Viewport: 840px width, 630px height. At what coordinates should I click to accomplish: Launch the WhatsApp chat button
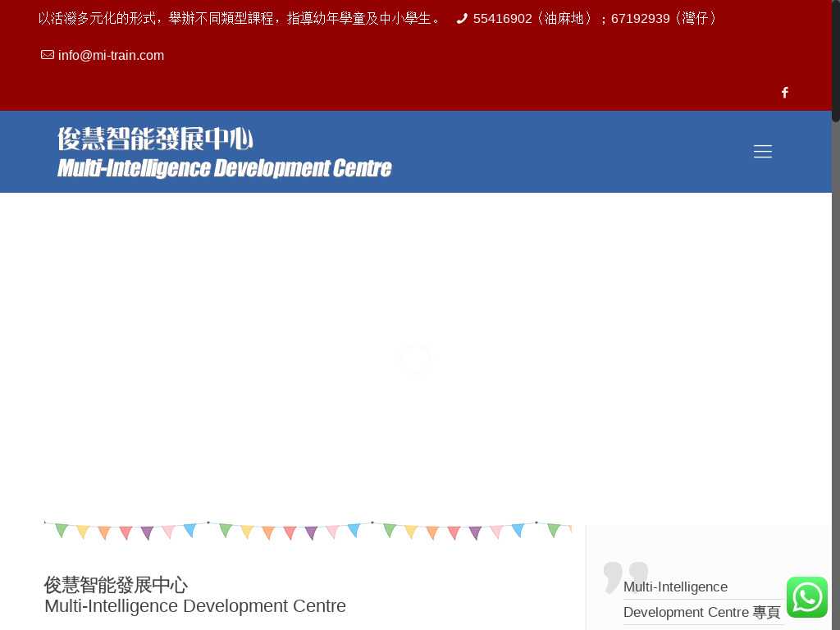point(807,597)
